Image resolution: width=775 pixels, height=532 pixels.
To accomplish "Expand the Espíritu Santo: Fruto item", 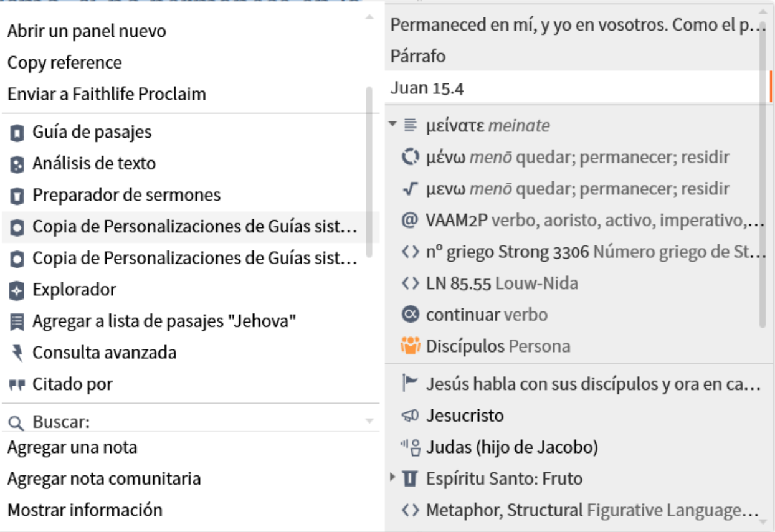I will 392,478.
